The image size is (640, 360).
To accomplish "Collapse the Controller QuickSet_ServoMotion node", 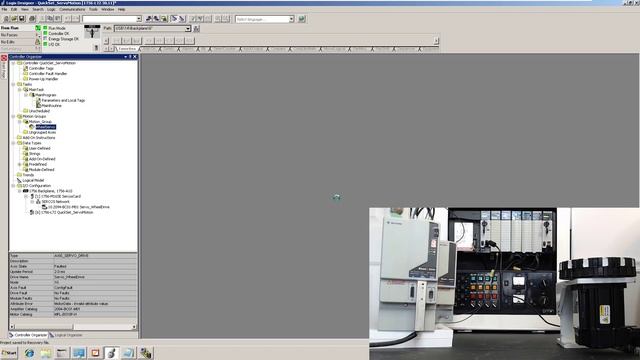I will pyautogui.click(x=13, y=63).
